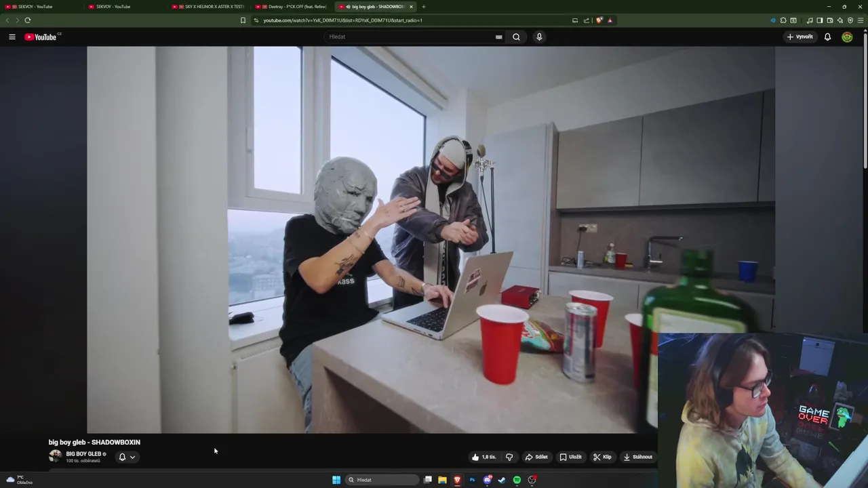
Task: Open the BIG BOY GLEB channel avatar
Action: (x=55, y=456)
